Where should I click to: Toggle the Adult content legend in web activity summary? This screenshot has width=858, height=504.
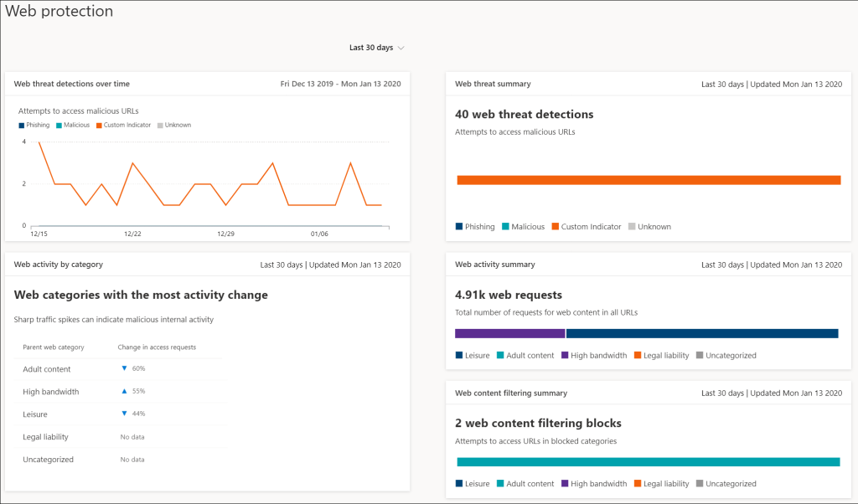499,355
